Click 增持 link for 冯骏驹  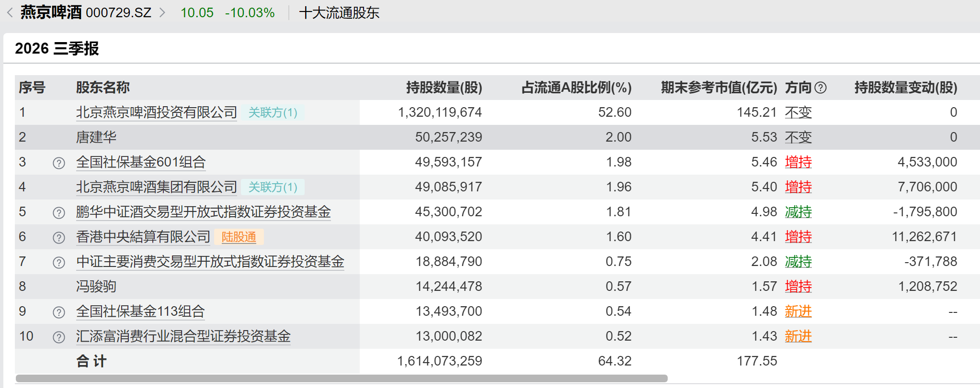798,287
